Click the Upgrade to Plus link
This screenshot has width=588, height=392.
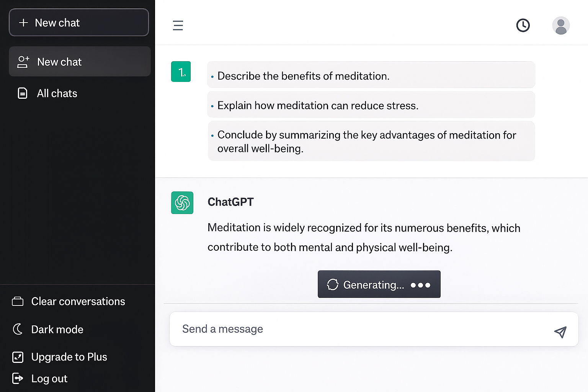point(69,357)
